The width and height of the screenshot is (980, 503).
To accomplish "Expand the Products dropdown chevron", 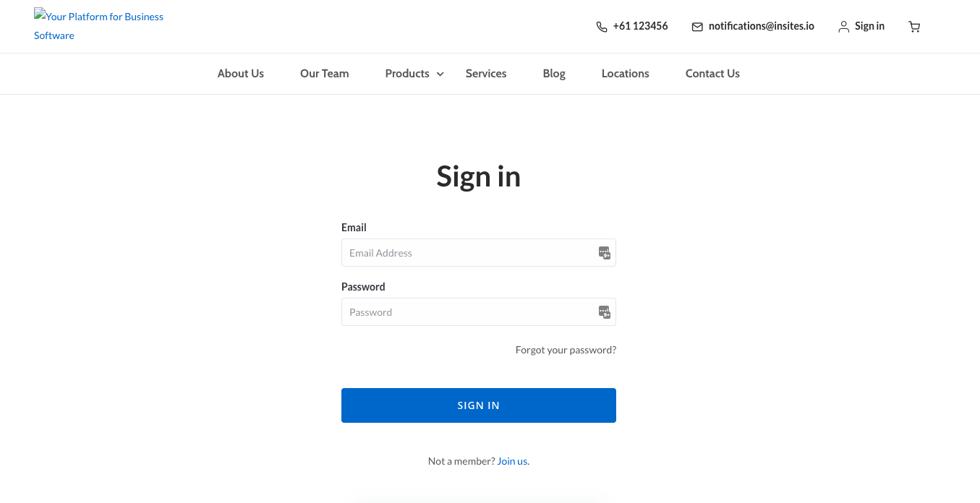I will pos(440,74).
